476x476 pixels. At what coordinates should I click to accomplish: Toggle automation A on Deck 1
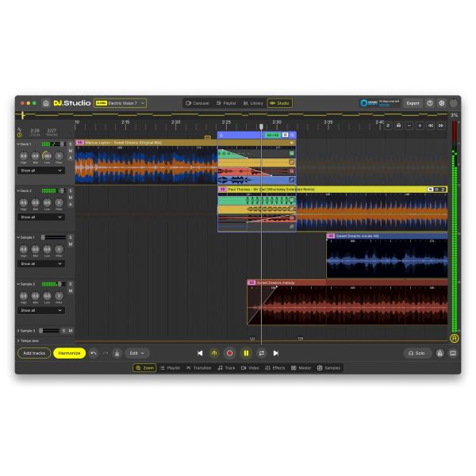71,158
